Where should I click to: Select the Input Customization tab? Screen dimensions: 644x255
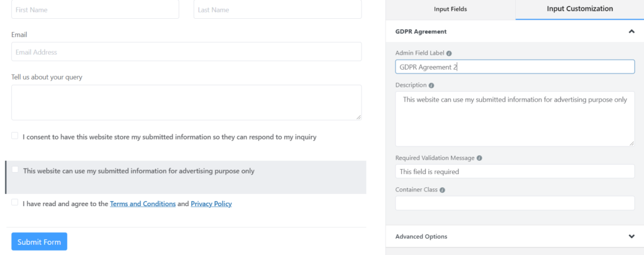(x=580, y=9)
